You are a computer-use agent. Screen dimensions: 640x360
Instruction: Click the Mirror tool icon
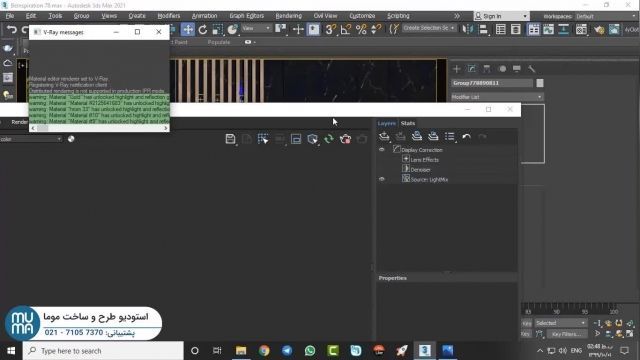pyautogui.click(x=467, y=29)
